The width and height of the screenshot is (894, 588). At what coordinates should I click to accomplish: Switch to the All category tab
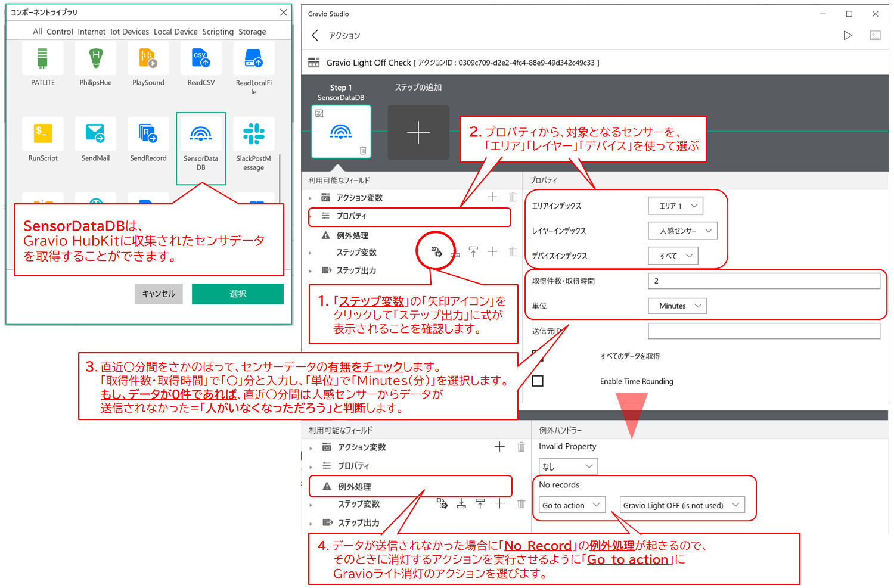click(38, 32)
